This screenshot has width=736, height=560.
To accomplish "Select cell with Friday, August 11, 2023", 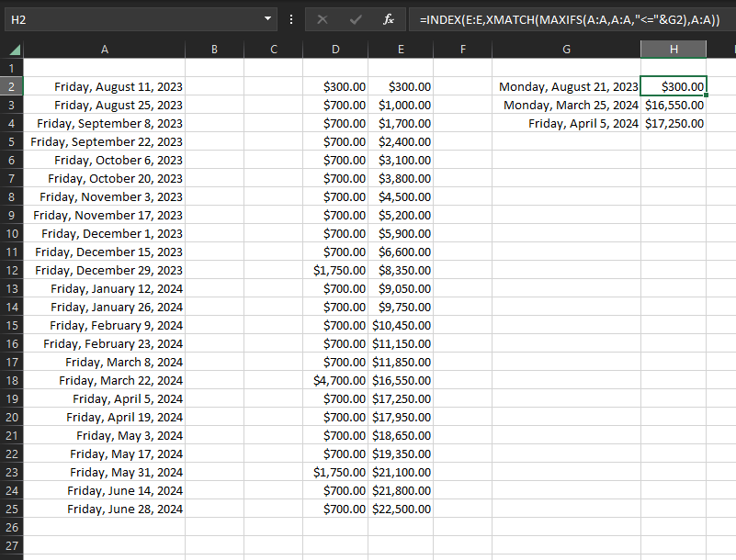I will [x=104, y=87].
